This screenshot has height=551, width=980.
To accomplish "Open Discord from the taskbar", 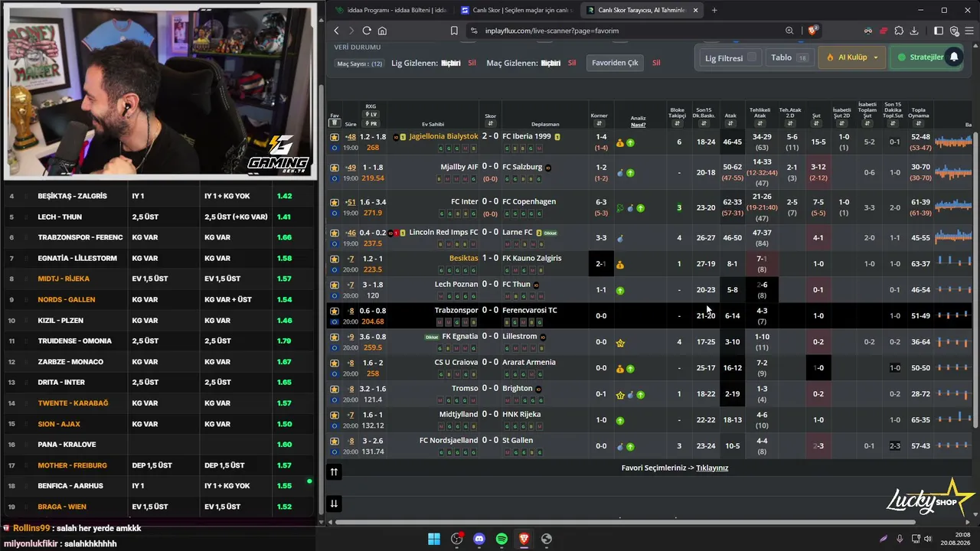I will tap(479, 539).
